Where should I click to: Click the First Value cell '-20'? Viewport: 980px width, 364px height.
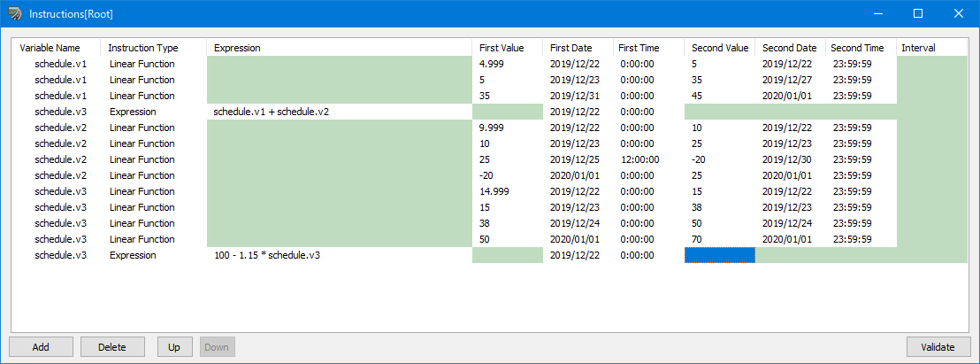[508, 175]
